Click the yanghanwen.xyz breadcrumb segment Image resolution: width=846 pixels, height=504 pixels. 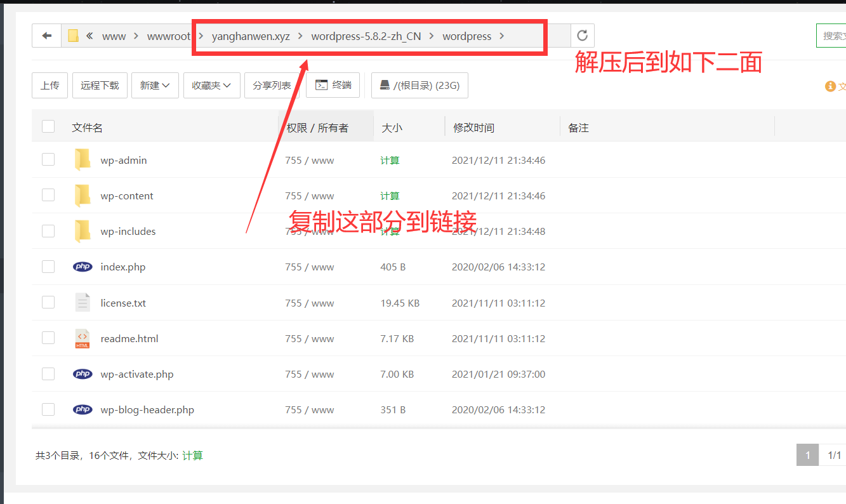pos(251,36)
